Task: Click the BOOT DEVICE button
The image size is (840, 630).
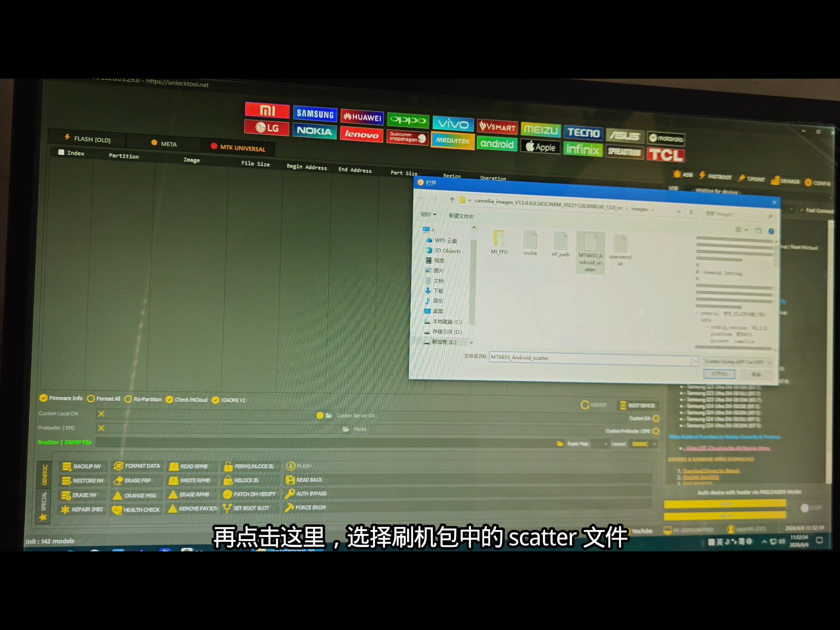Action: point(638,406)
